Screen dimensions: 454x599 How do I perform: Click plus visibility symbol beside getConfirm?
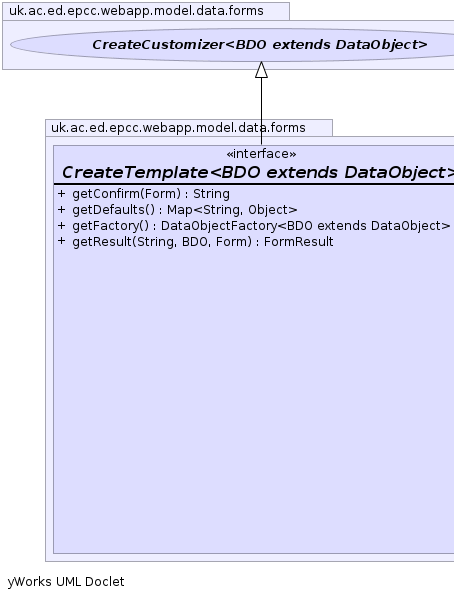pyautogui.click(x=62, y=194)
